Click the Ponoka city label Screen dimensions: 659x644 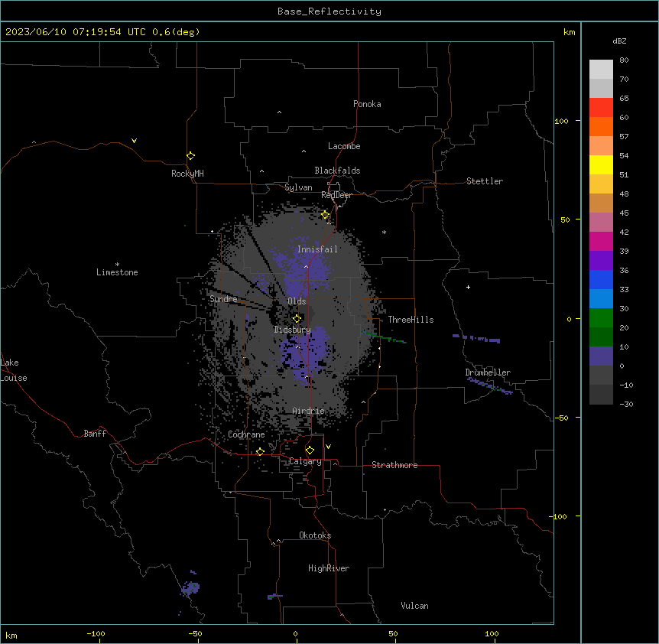click(367, 104)
